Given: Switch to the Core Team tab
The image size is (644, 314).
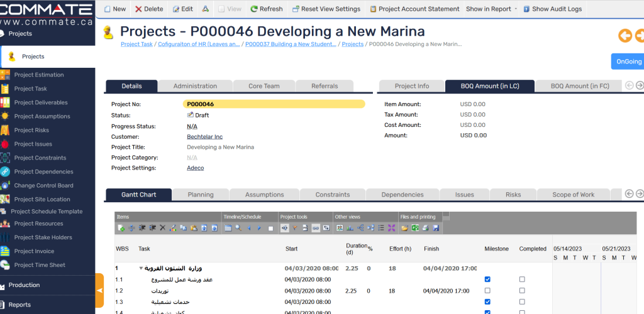Looking at the screenshot, I should 264,86.
